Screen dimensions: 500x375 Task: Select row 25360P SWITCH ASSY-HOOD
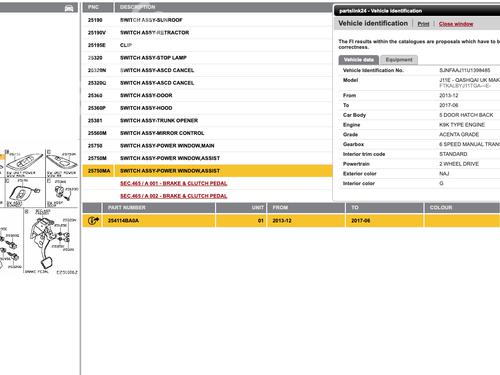[x=207, y=108]
